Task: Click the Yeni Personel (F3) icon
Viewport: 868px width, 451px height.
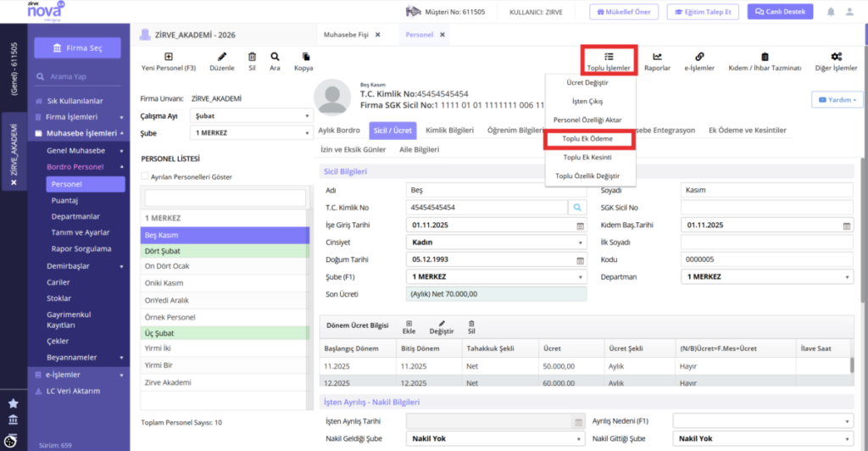Action: pos(169,57)
